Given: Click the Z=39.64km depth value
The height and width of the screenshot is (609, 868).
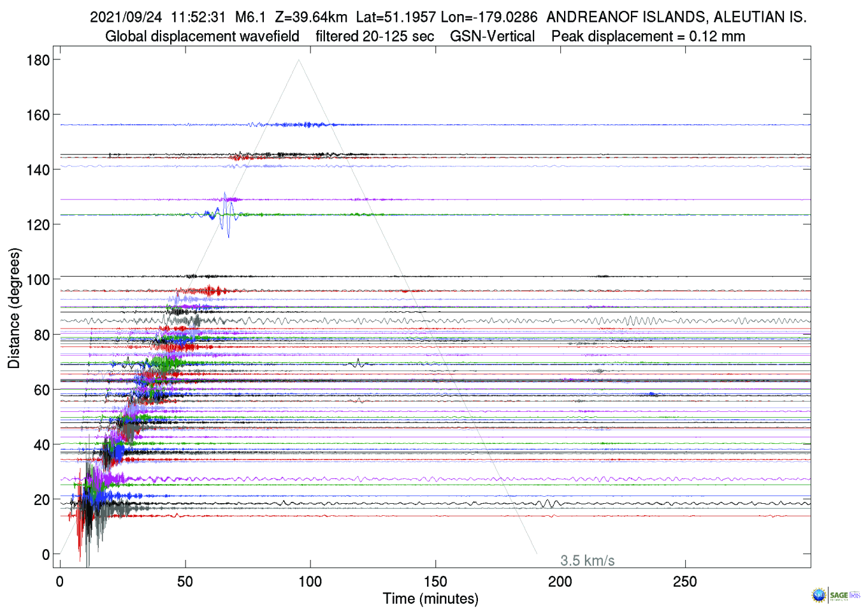Looking at the screenshot, I should pos(311,17).
